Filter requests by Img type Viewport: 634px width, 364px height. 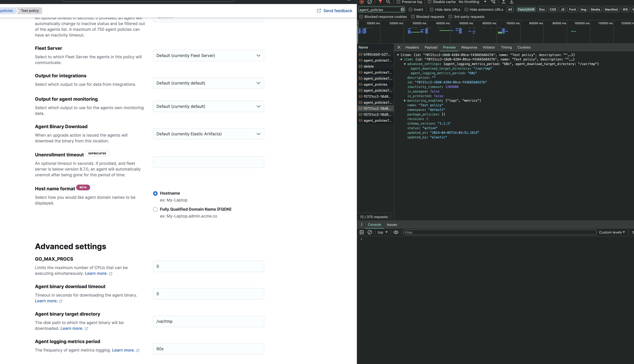583,9
